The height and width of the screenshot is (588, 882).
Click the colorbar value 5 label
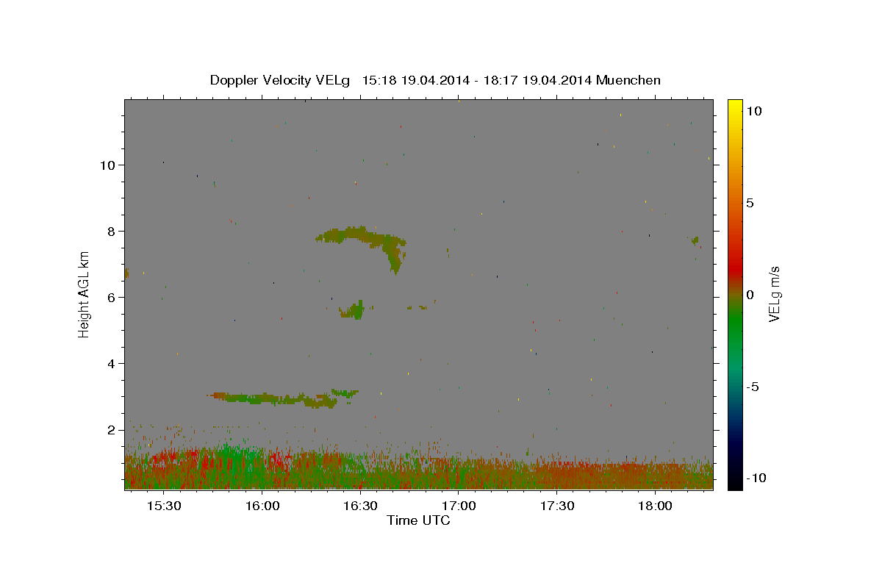(x=750, y=203)
